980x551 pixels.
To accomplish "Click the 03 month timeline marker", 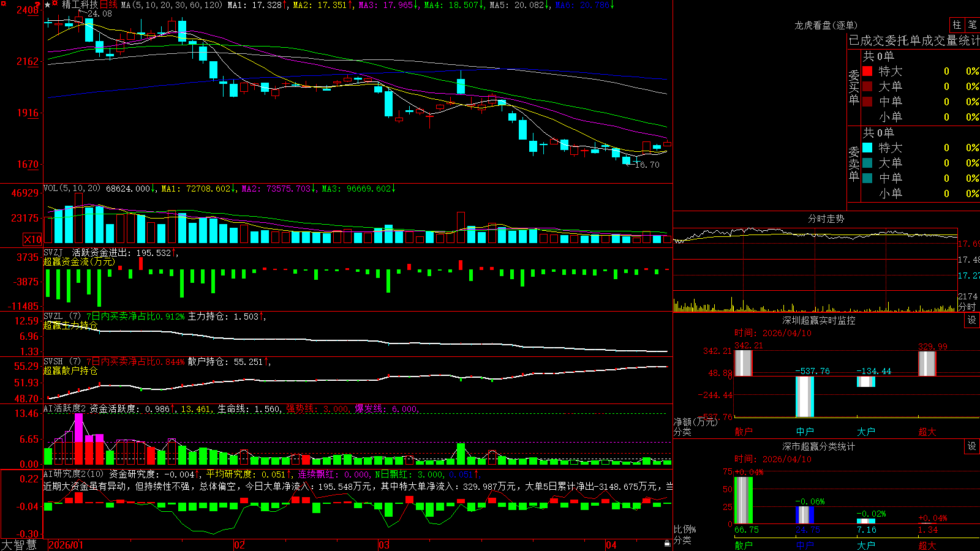I will tap(384, 545).
